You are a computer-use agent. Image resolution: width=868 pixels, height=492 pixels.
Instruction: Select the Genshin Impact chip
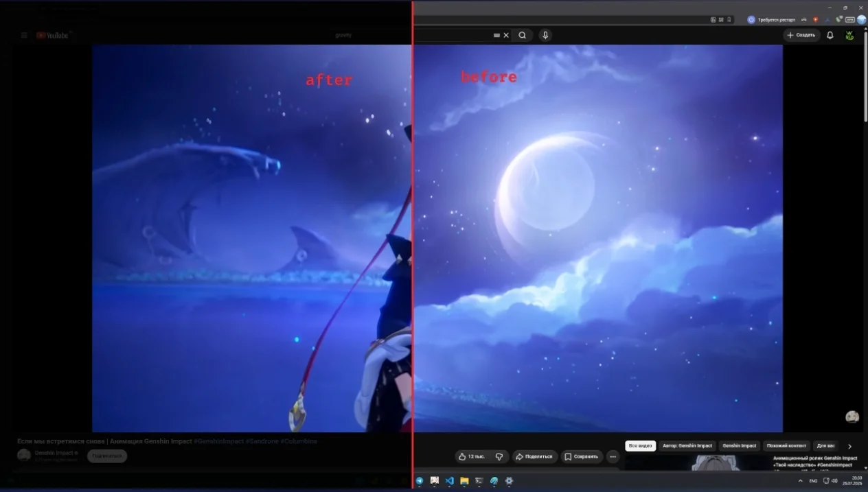pos(740,446)
